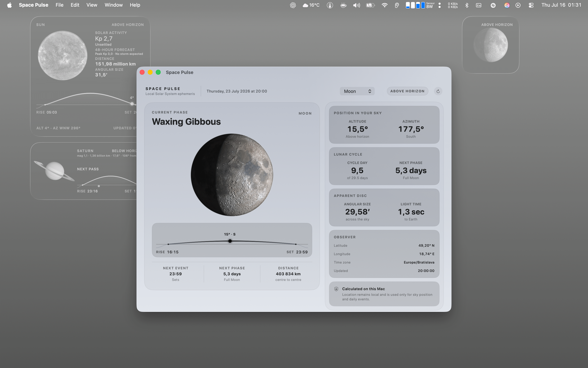
Task: Click the Space Pulse window title text
Action: [x=179, y=72]
